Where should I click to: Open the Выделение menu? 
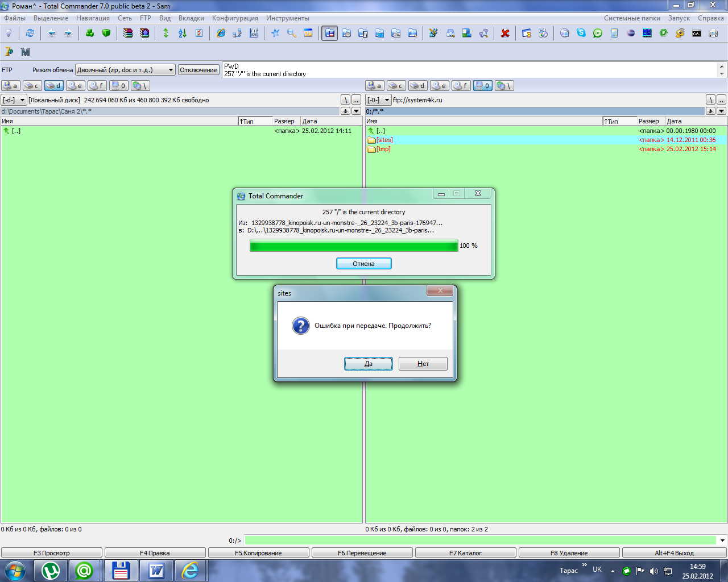pyautogui.click(x=51, y=18)
